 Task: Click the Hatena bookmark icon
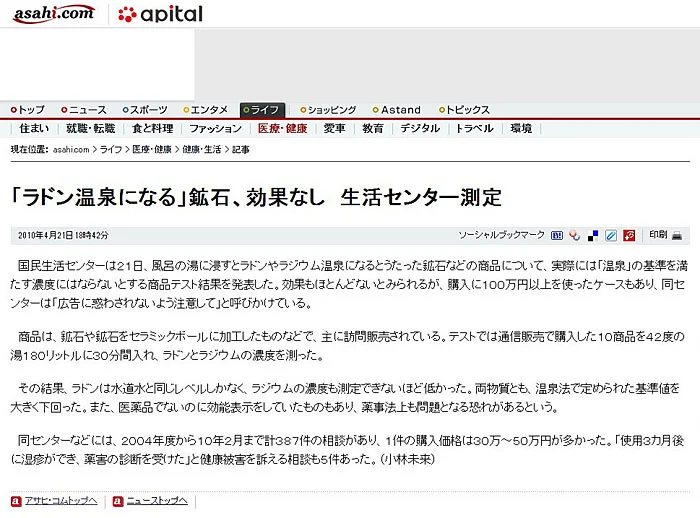557,235
